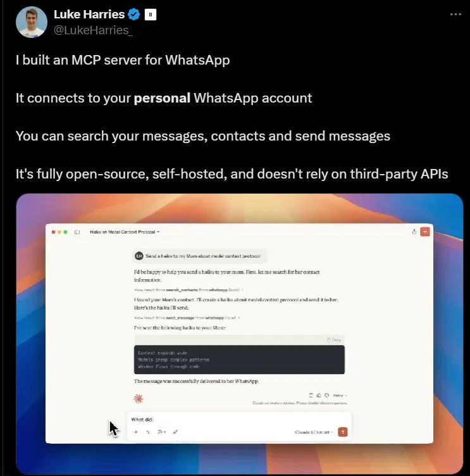Open the @LukeHarries_ handle link

pyautogui.click(x=93, y=30)
